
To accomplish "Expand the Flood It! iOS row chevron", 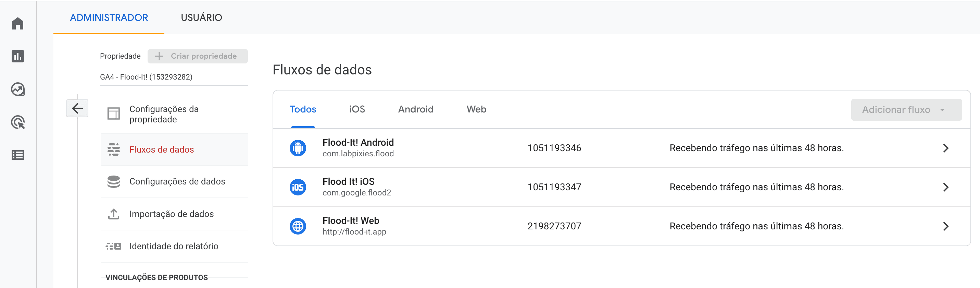I will tap(945, 187).
